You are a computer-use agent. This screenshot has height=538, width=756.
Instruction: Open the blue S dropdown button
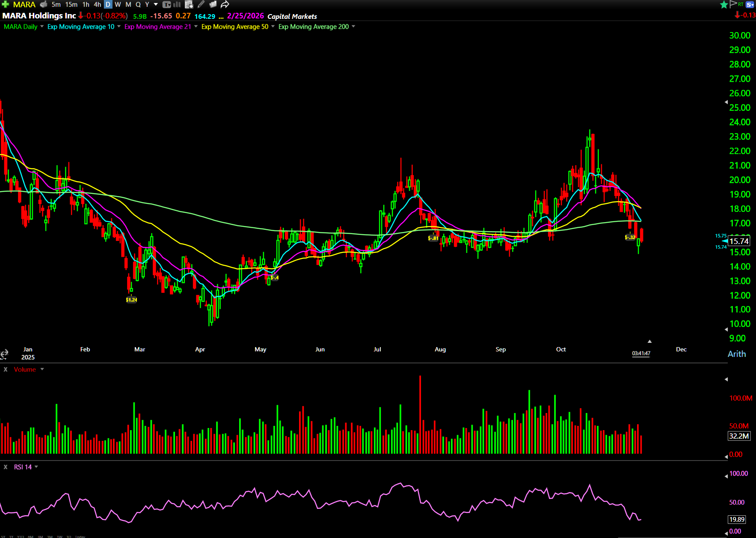[750, 5]
